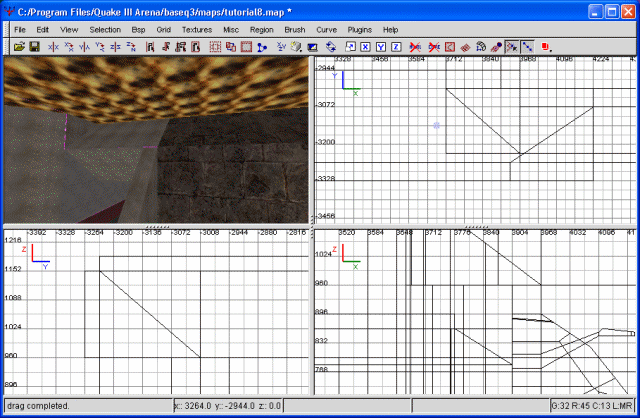Open the Textures menu
This screenshot has width=640, height=418.
tap(197, 30)
